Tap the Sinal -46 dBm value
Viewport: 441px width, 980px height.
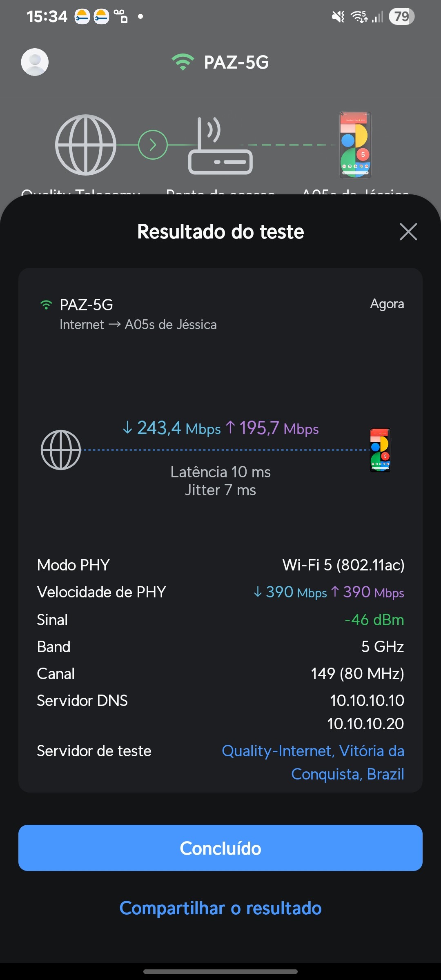click(x=374, y=619)
